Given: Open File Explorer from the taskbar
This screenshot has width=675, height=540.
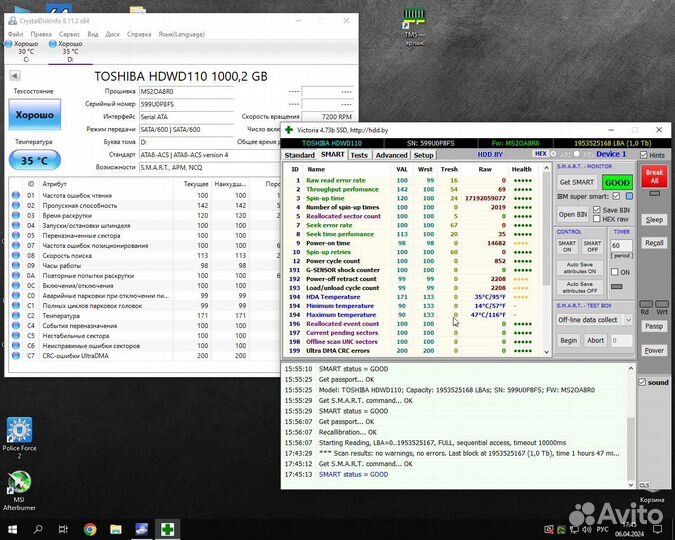Looking at the screenshot, I should click(x=115, y=529).
